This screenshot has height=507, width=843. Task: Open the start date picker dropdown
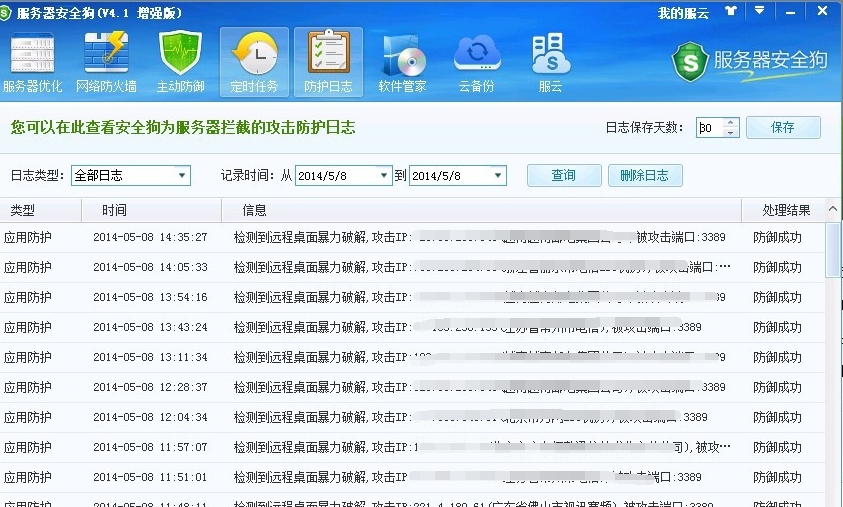384,176
